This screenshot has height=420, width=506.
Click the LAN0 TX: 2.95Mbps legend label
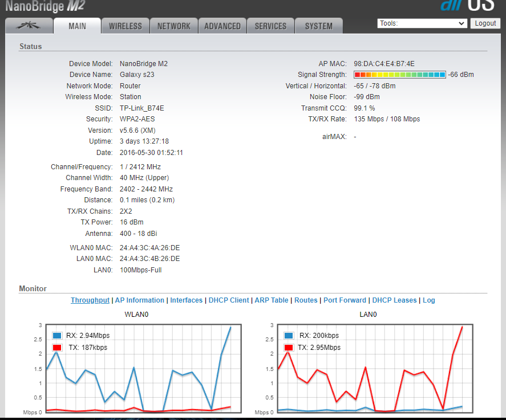319,348
